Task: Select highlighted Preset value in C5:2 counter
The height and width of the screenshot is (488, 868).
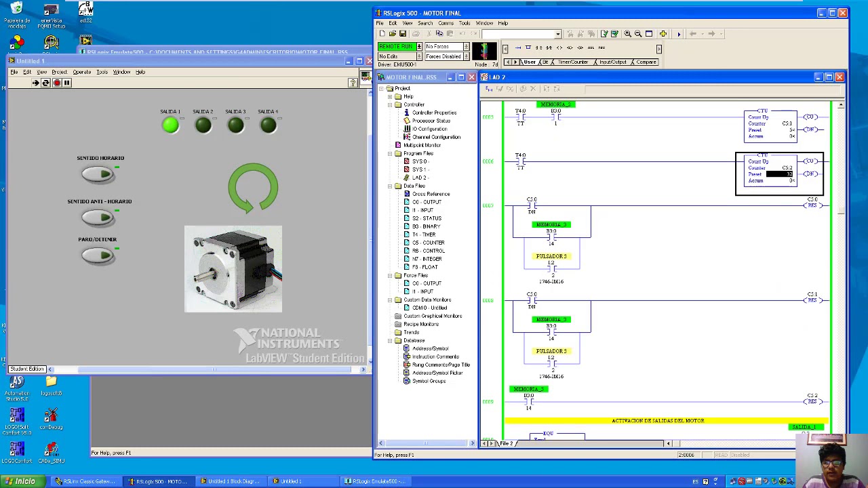Action: (x=779, y=174)
